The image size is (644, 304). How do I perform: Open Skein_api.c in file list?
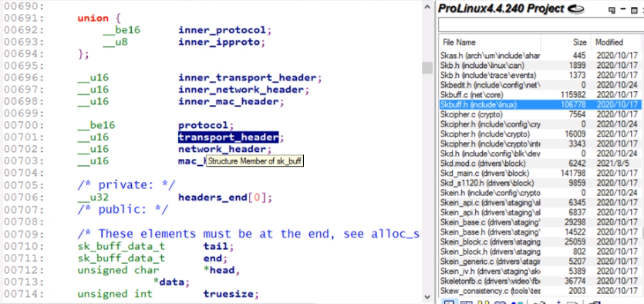(540, 202)
